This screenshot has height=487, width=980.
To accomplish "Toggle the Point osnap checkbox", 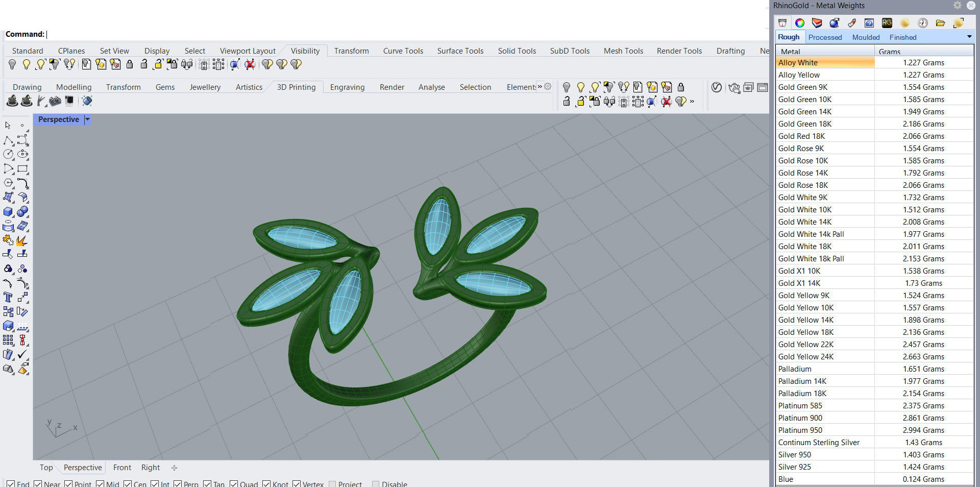I will click(68, 484).
